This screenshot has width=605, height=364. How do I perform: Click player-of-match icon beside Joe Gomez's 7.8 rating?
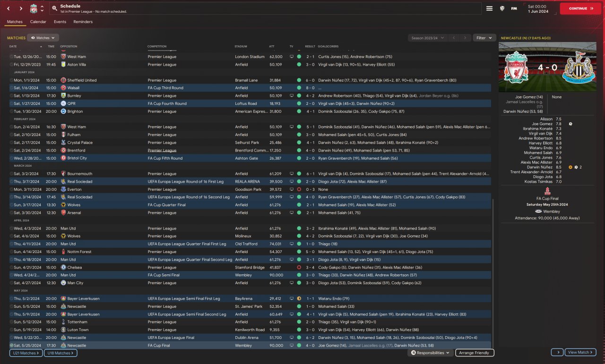(x=571, y=124)
